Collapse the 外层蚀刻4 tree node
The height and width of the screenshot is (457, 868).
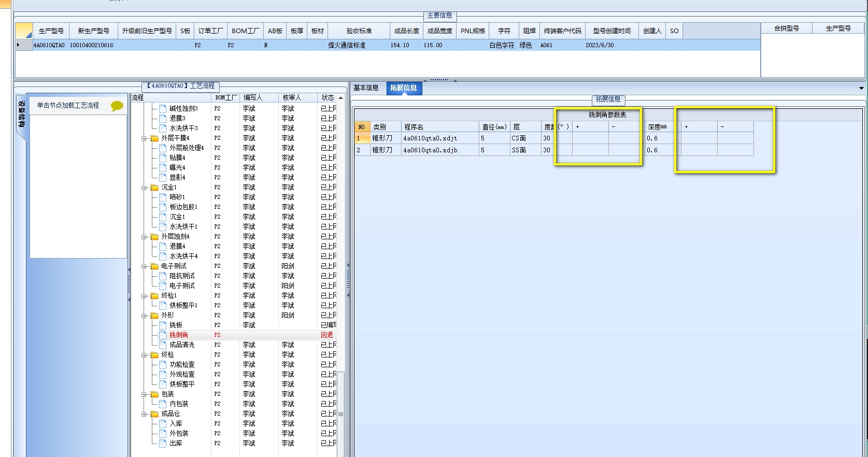click(144, 237)
